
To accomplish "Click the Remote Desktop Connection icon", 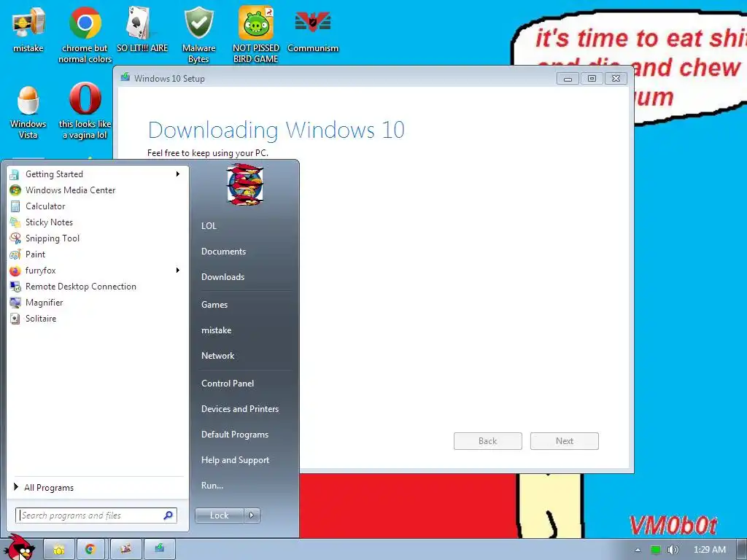I will 15,286.
